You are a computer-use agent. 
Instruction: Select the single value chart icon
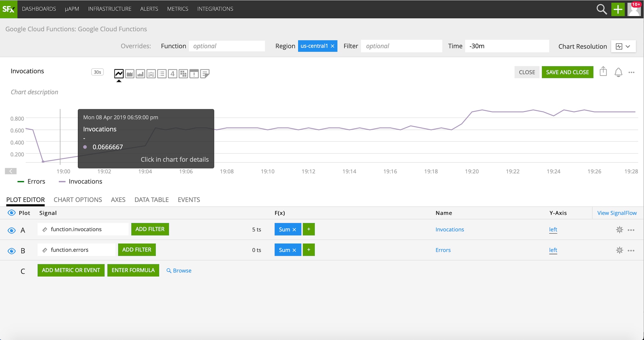[x=172, y=74]
